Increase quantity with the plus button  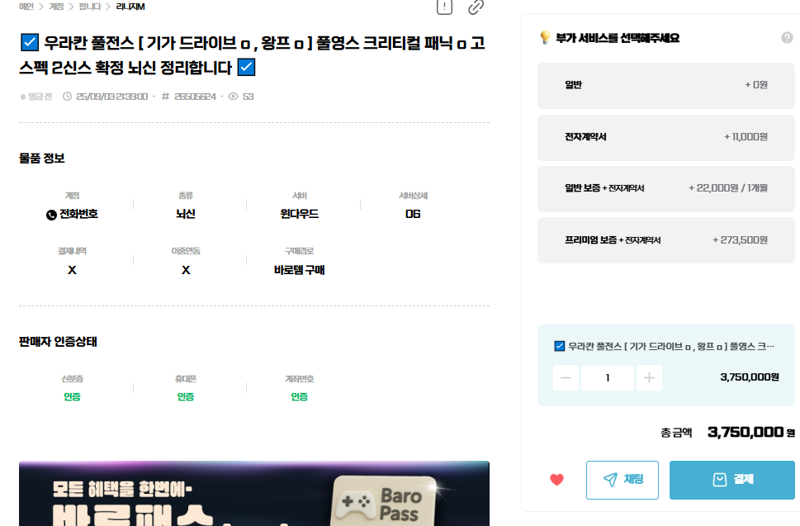pos(649,378)
